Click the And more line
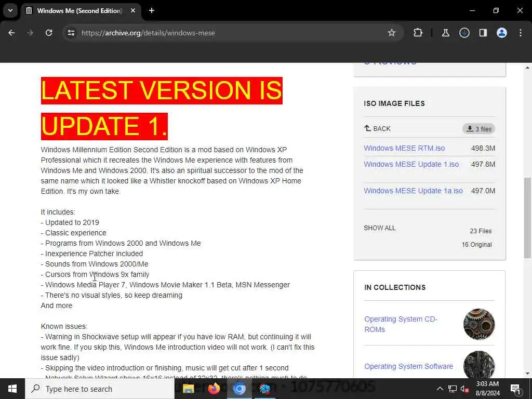The height and width of the screenshot is (399, 532). [x=56, y=305]
